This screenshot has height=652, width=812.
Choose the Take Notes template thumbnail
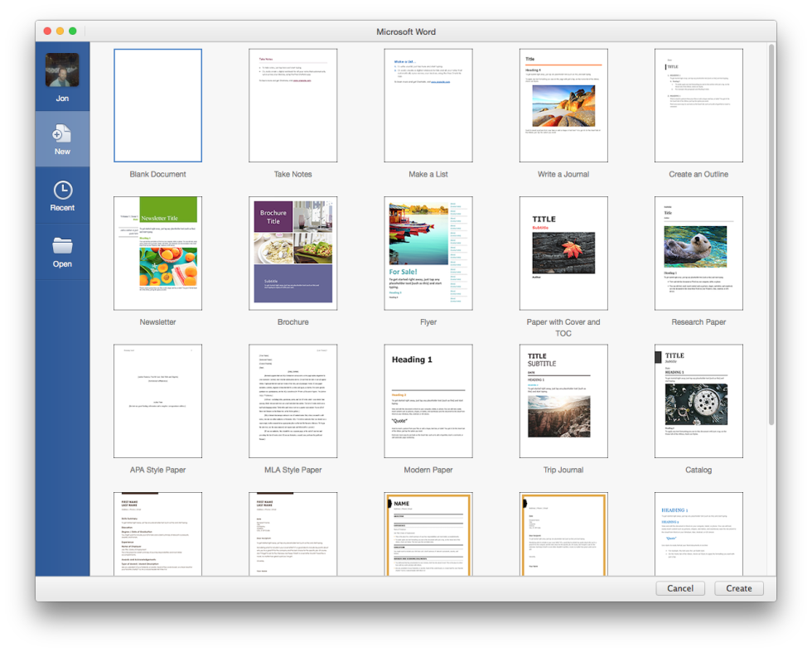293,106
